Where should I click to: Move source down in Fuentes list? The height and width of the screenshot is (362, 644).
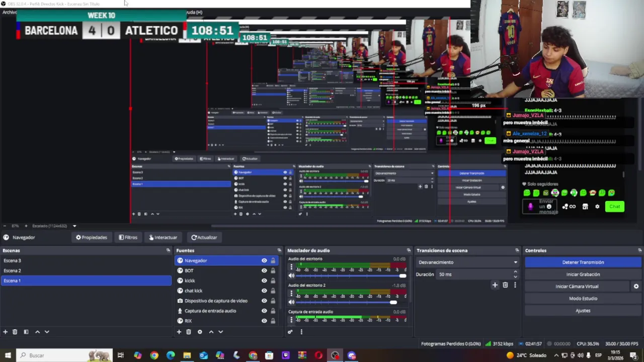pyautogui.click(x=220, y=332)
